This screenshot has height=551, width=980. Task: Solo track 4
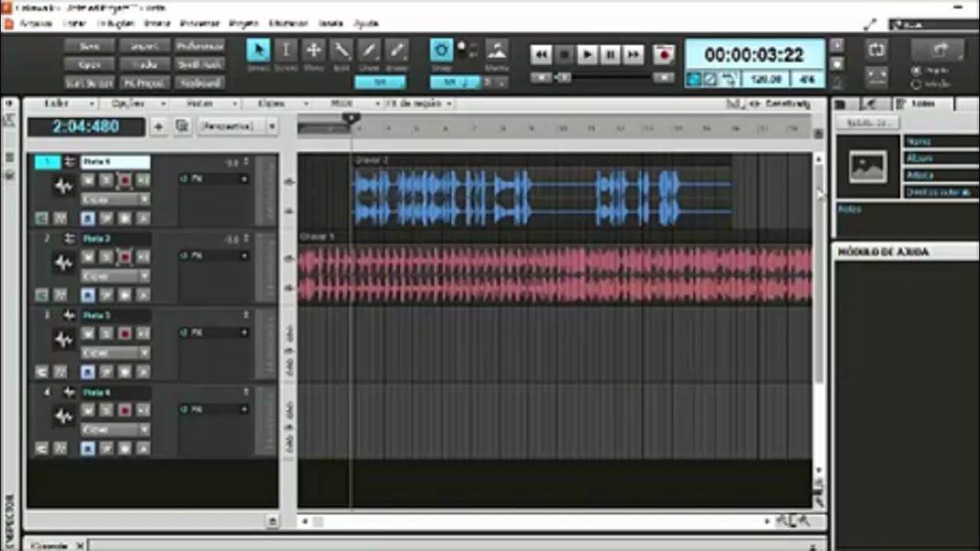coord(106,410)
